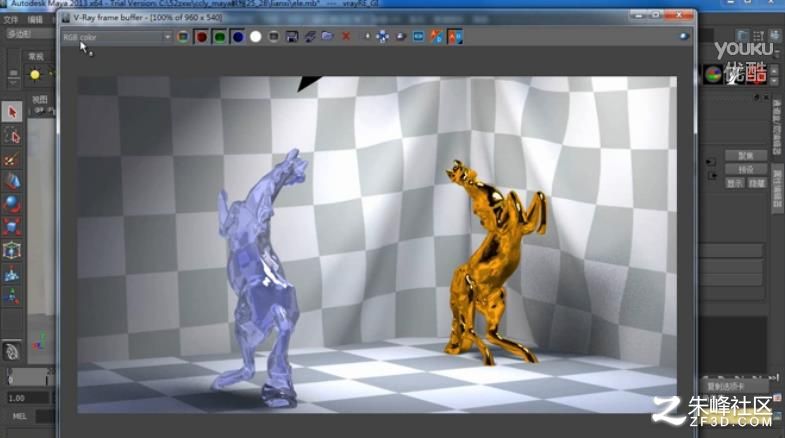Open the vertical 属性编辑器 side tab
Viewport: 785px width, 438px height.
[x=777, y=189]
